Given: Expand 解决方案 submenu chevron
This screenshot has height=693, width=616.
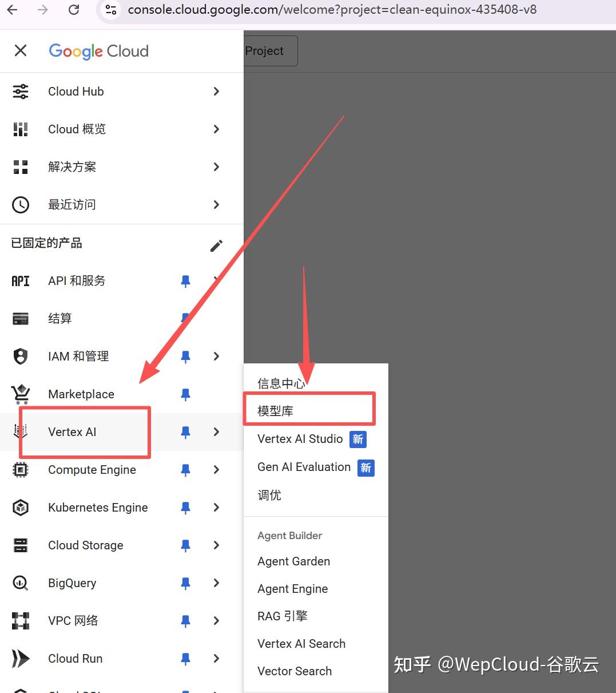Looking at the screenshot, I should pyautogui.click(x=216, y=167).
